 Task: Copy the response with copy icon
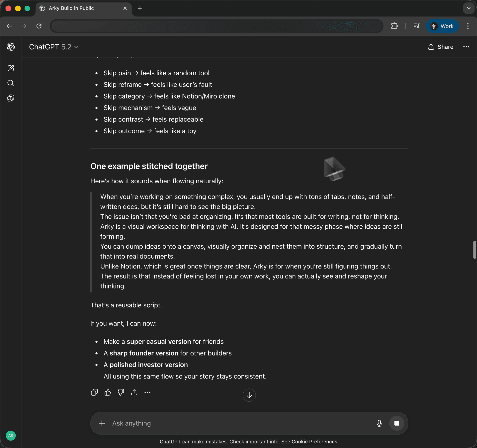(94, 392)
